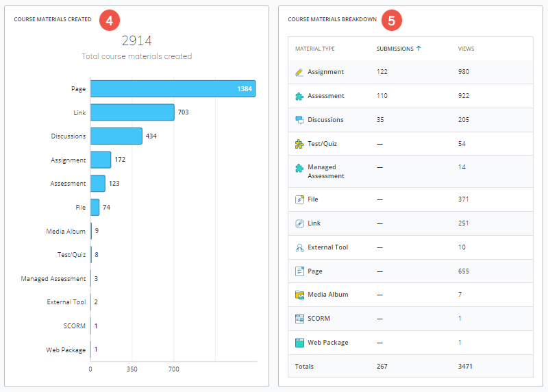Screen dimensions: 548x392
Task: Click the Link material type icon
Action: click(299, 223)
